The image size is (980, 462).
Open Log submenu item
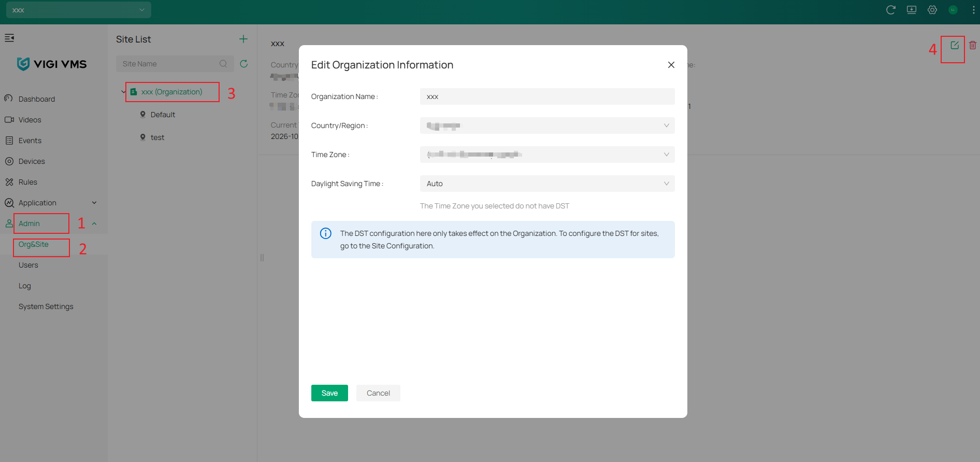pyautogui.click(x=25, y=286)
